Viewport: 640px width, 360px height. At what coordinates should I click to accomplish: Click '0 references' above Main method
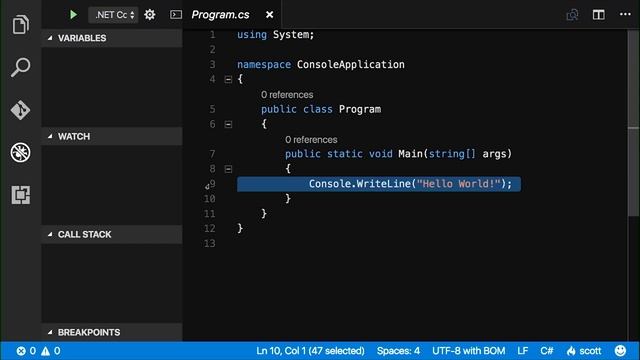[311, 140]
